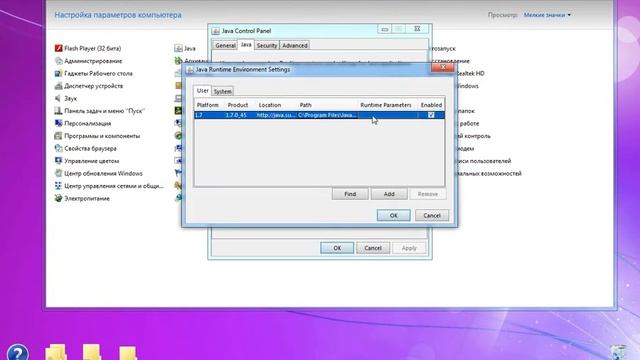Click the blue help question mark icon
The width and height of the screenshot is (640, 360).
[x=18, y=353]
